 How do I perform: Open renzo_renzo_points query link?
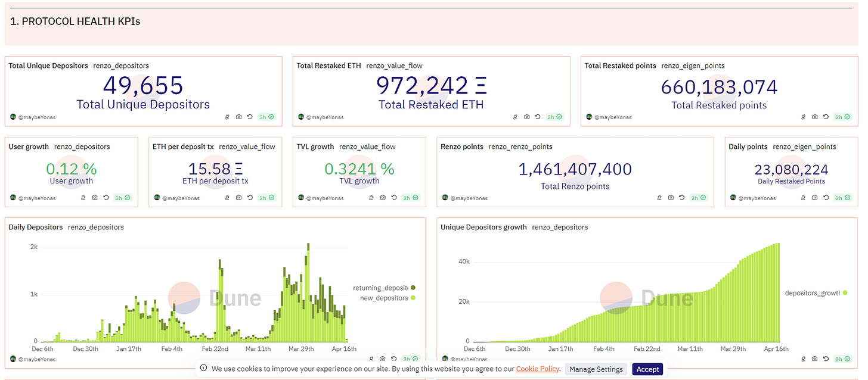(x=520, y=147)
